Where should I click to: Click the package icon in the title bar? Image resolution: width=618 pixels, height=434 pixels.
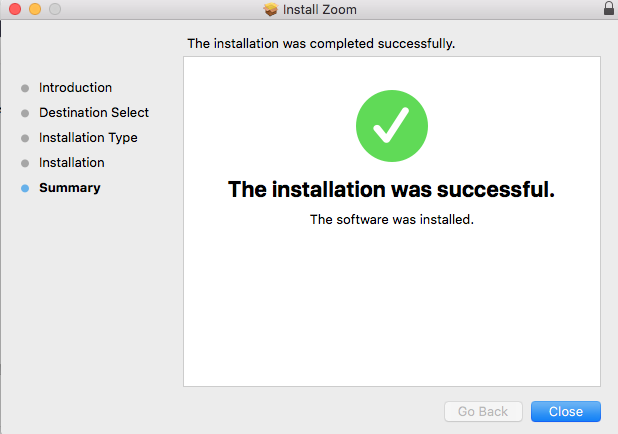tap(270, 10)
